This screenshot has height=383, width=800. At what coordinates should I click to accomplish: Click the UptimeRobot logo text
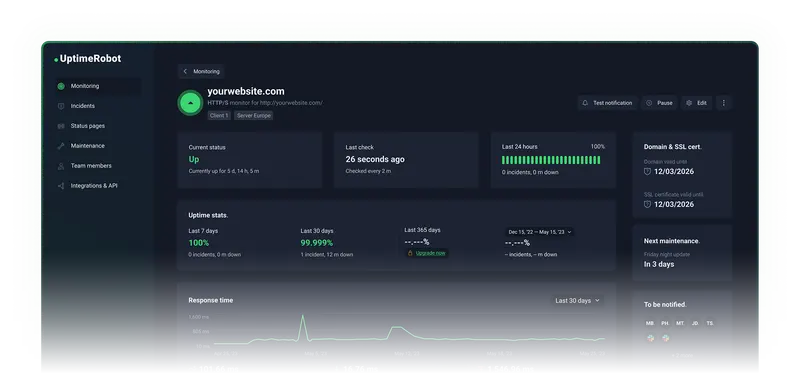(90, 59)
